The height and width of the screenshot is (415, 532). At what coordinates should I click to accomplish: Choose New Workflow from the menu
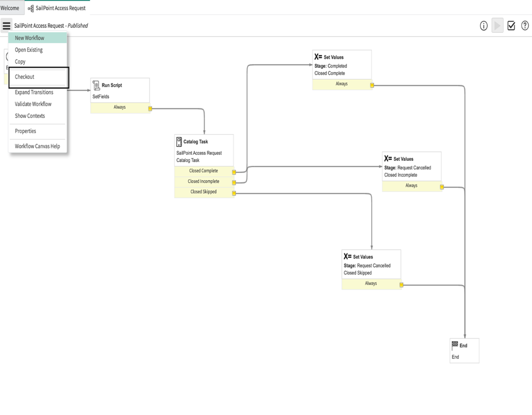(38, 38)
